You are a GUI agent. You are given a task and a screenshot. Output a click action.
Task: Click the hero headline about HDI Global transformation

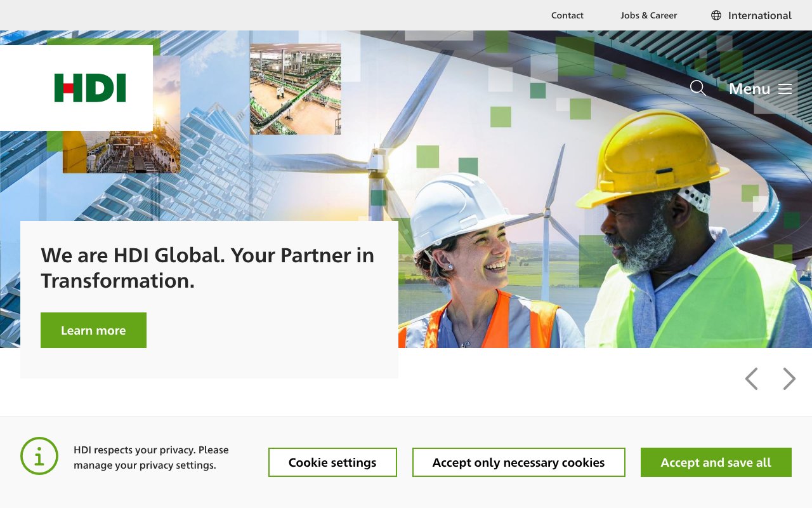[x=207, y=267]
